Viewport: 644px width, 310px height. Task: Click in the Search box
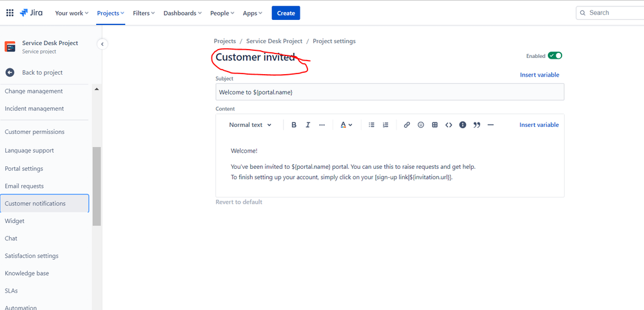tap(610, 13)
